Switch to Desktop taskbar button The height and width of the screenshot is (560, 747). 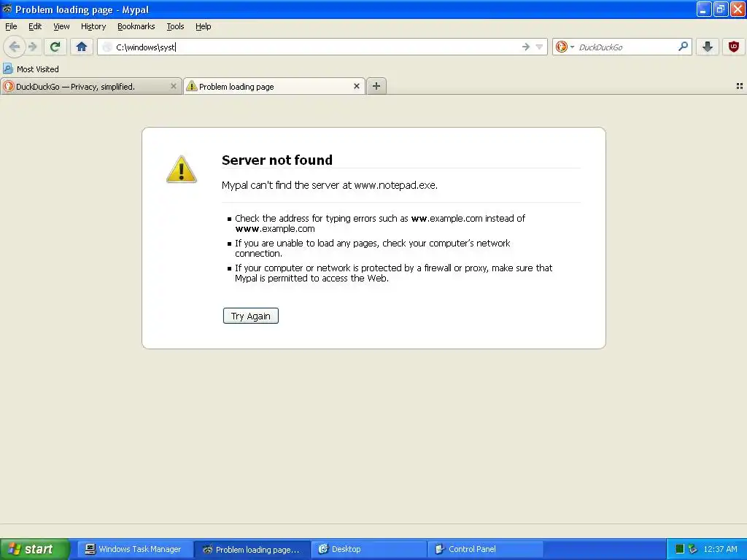[x=368, y=549]
